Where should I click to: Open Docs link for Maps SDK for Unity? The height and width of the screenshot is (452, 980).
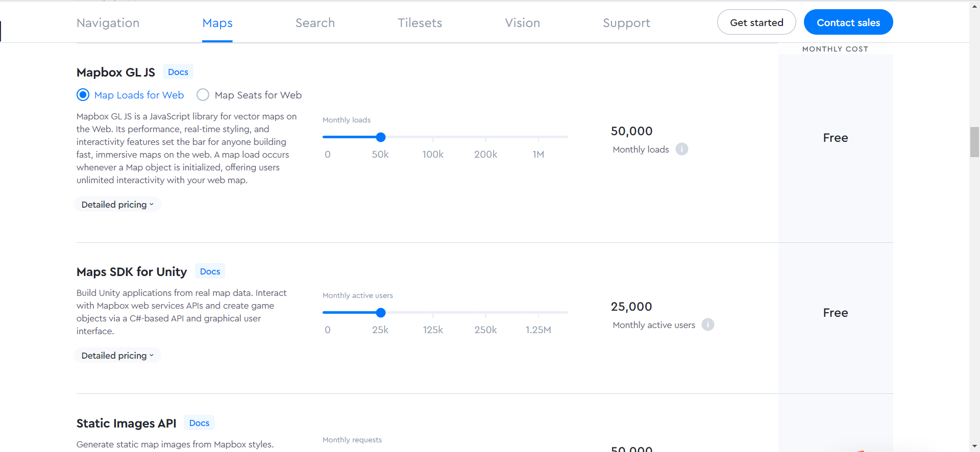[210, 271]
